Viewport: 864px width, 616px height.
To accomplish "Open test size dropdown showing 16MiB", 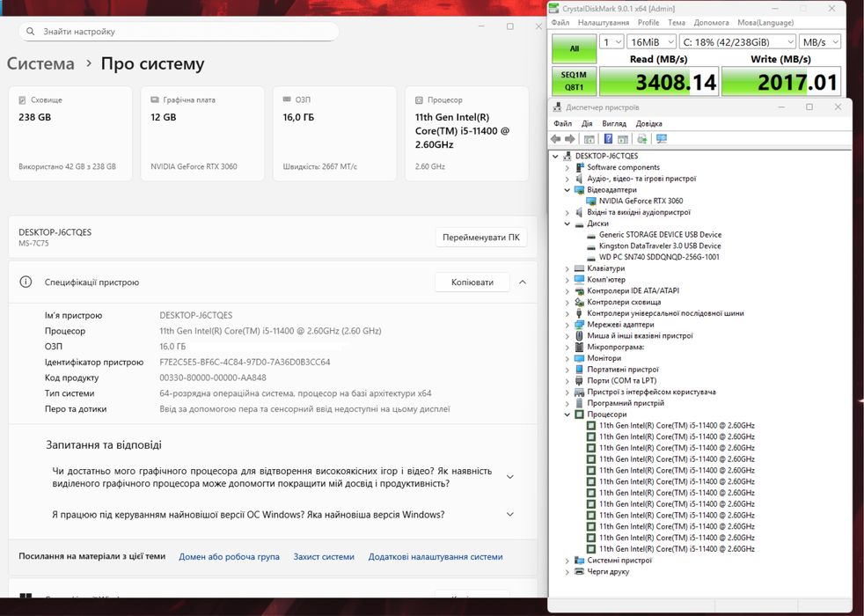I will [x=652, y=42].
